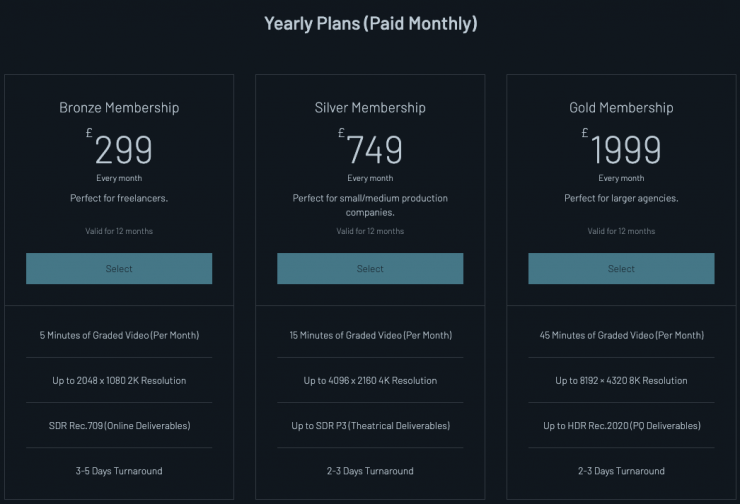
Task: Click '5 Minutes of Graded Video' feature
Action: point(119,335)
